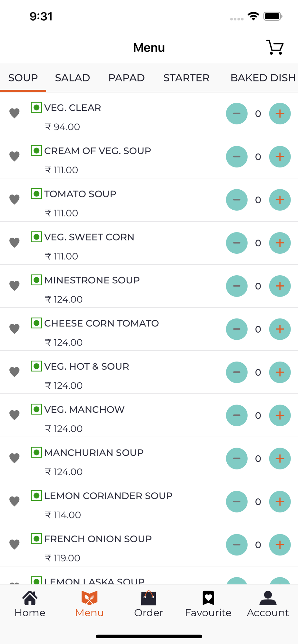This screenshot has width=298, height=644.
Task: Click plus for Lemon Coriander Soup
Action: tap(280, 502)
